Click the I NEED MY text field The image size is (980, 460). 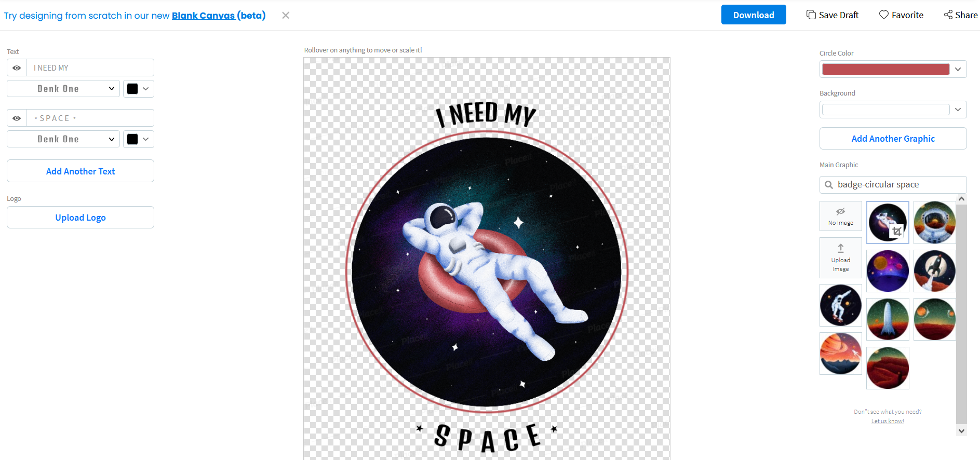pyautogui.click(x=90, y=68)
